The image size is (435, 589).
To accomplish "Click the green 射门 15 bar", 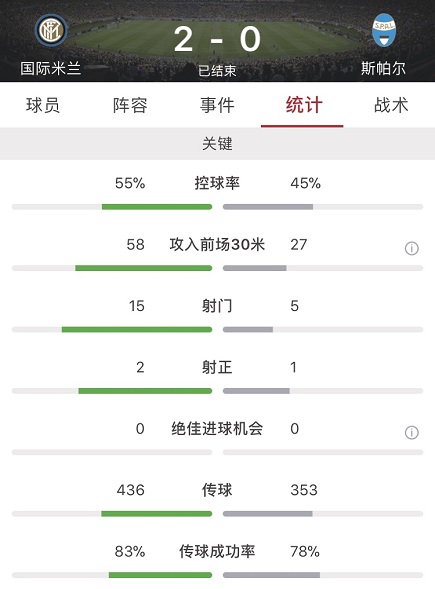I will 137,329.
